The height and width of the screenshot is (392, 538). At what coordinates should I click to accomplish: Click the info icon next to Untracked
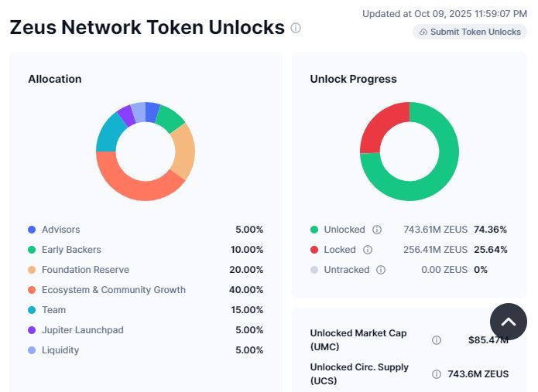(x=381, y=270)
